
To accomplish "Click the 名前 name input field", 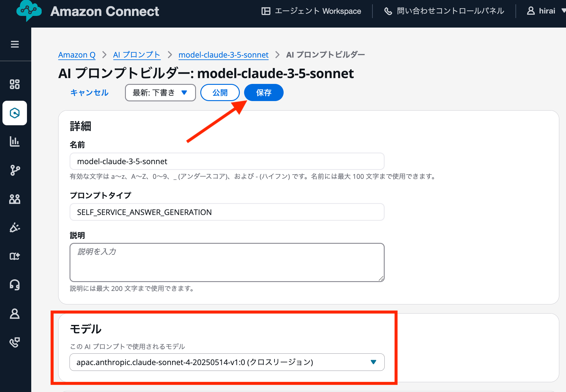I will pyautogui.click(x=227, y=161).
